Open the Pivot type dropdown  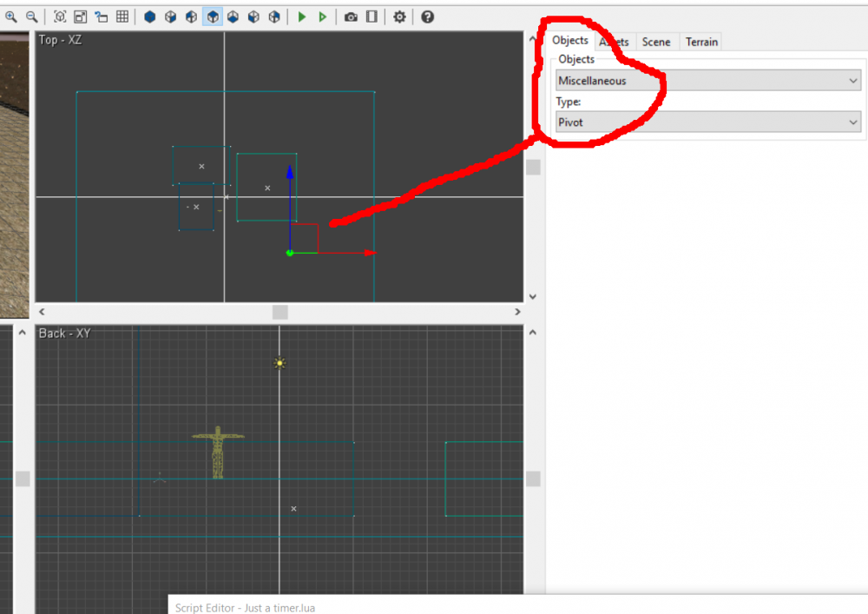point(707,122)
